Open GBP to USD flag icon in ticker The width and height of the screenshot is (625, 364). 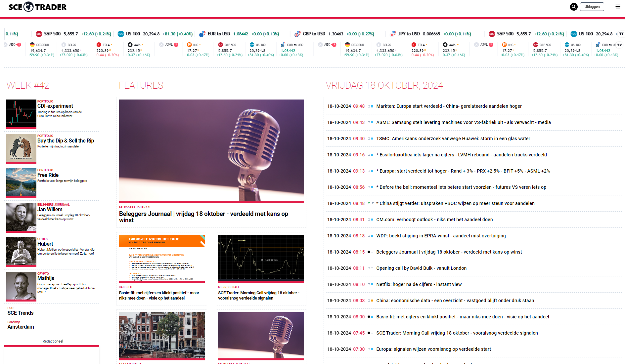pos(297,34)
